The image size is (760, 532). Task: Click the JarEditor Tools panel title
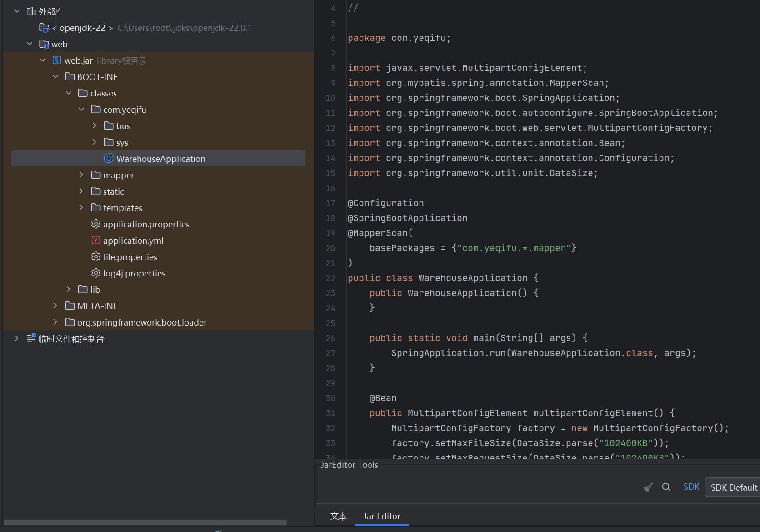tap(349, 465)
